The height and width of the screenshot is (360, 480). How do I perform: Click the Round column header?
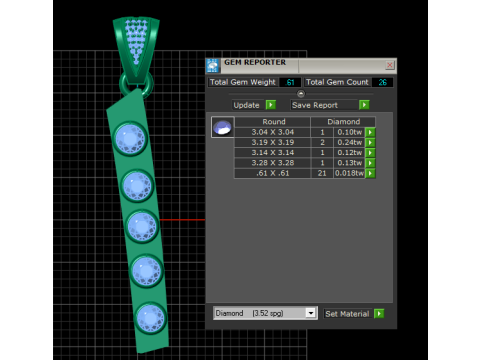click(273, 122)
